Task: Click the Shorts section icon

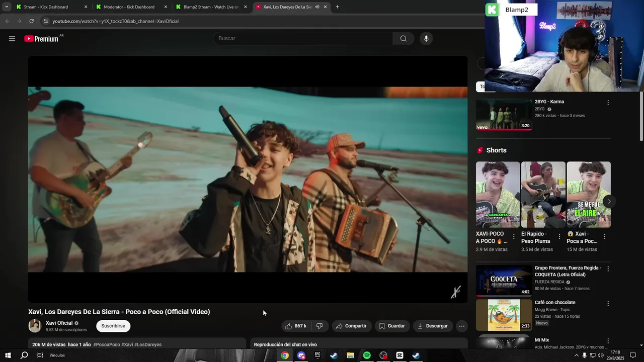Action: pyautogui.click(x=480, y=150)
